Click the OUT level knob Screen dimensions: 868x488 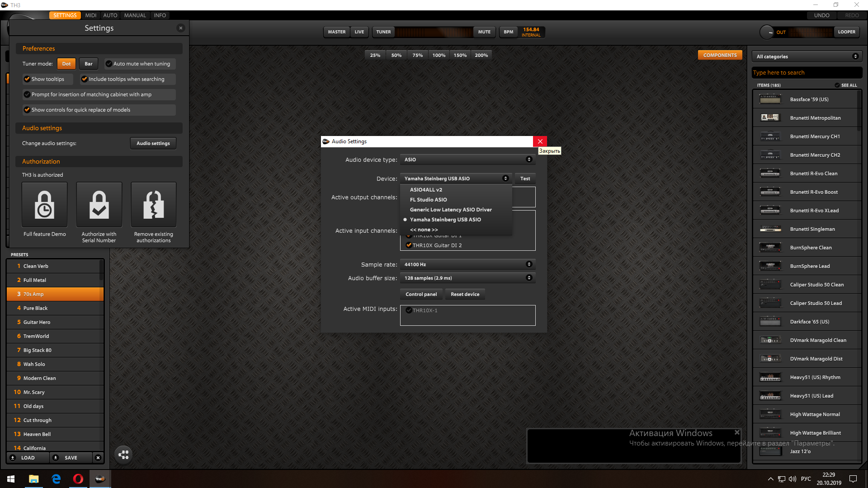tap(767, 32)
